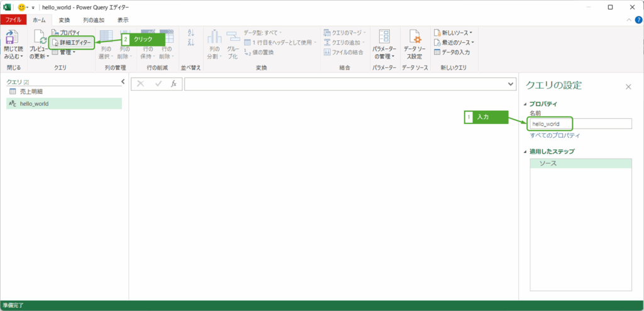Open the 最近のソース dropdown
Viewport: 644px width, 311px height.
[453, 42]
